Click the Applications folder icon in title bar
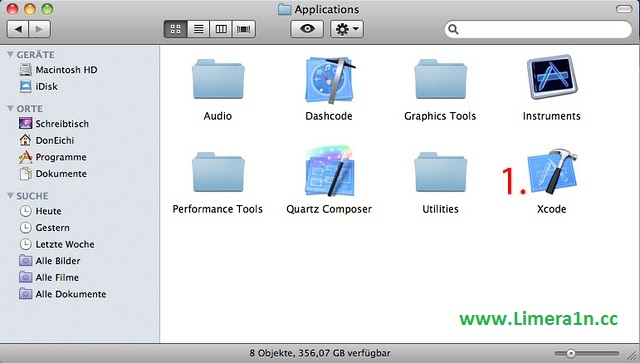The image size is (640, 363). click(284, 9)
